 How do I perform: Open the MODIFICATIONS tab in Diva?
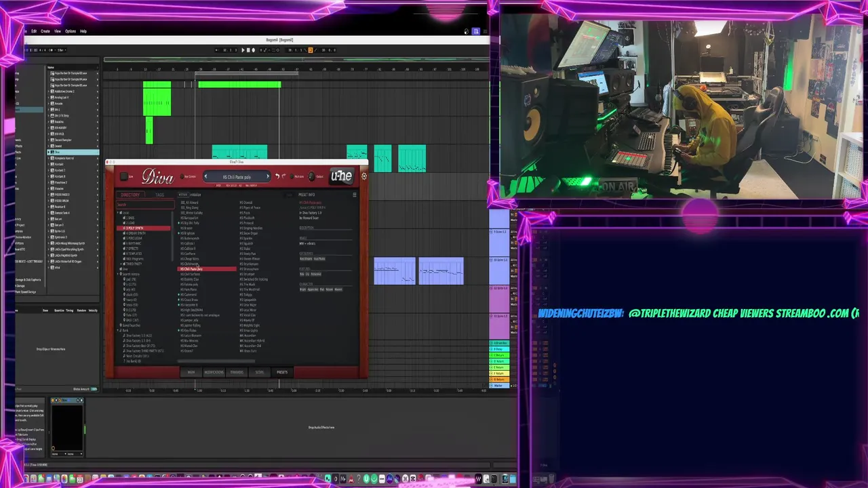[x=214, y=372]
